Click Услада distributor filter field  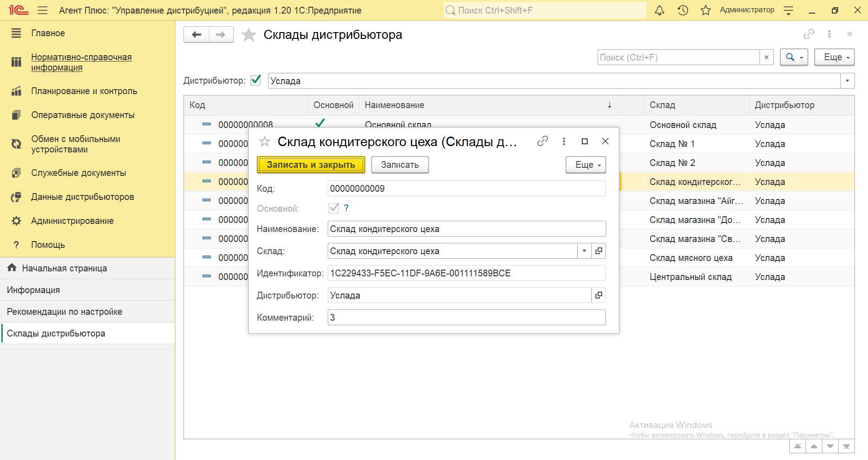coord(554,81)
